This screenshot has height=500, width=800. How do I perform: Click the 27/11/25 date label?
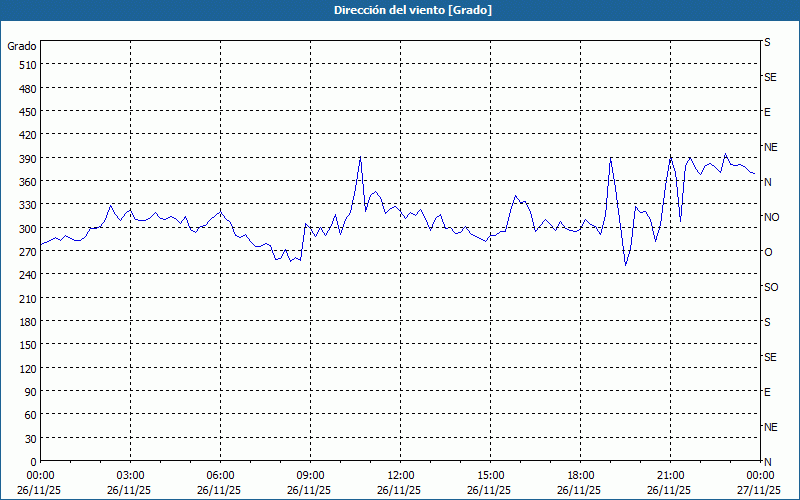759,490
